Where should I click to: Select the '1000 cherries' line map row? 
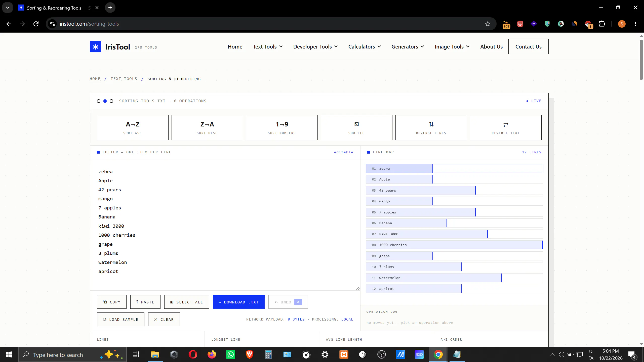454,245
